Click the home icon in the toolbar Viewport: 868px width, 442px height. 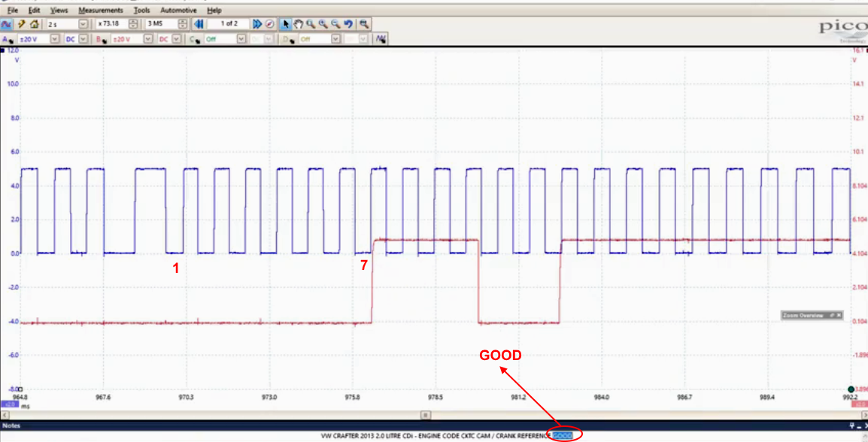pyautogui.click(x=35, y=24)
